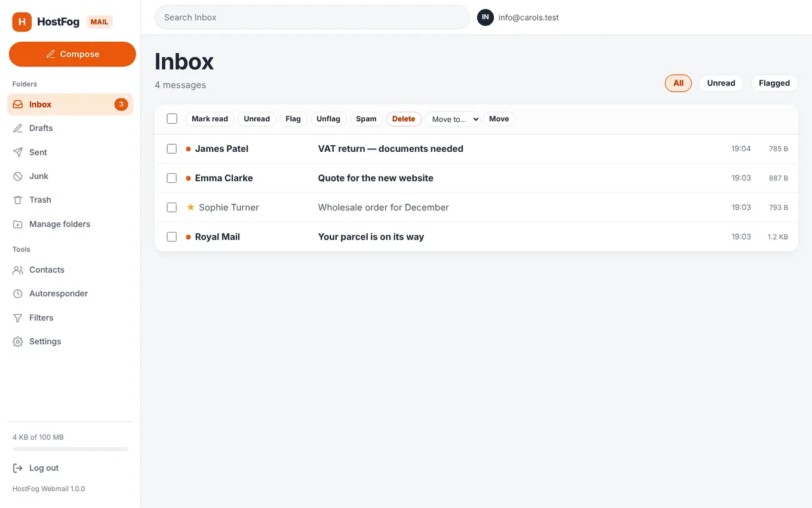Click sender name Sophie Turner
The image size is (812, 508).
click(229, 207)
